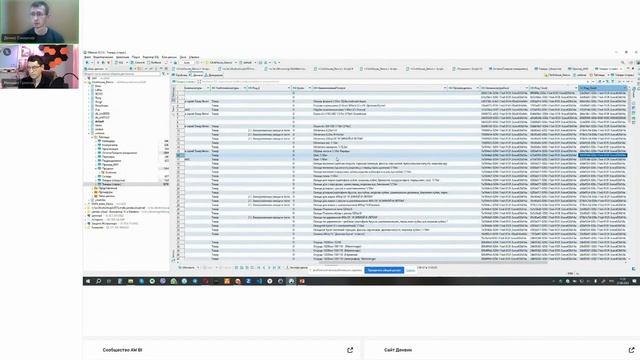This screenshot has width=640, height=360.
Task: Open sort dropdown of the highlighted column header
Action: click(x=624, y=88)
